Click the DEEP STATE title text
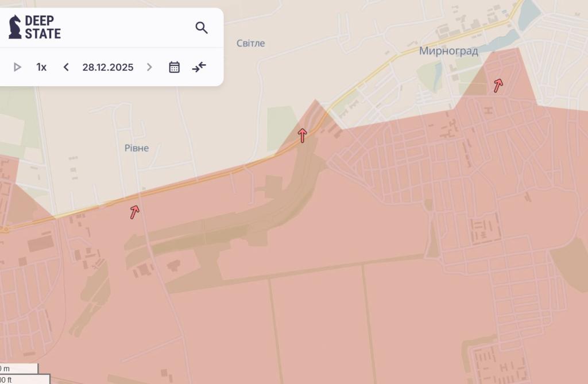The image size is (588, 384). coord(42,28)
